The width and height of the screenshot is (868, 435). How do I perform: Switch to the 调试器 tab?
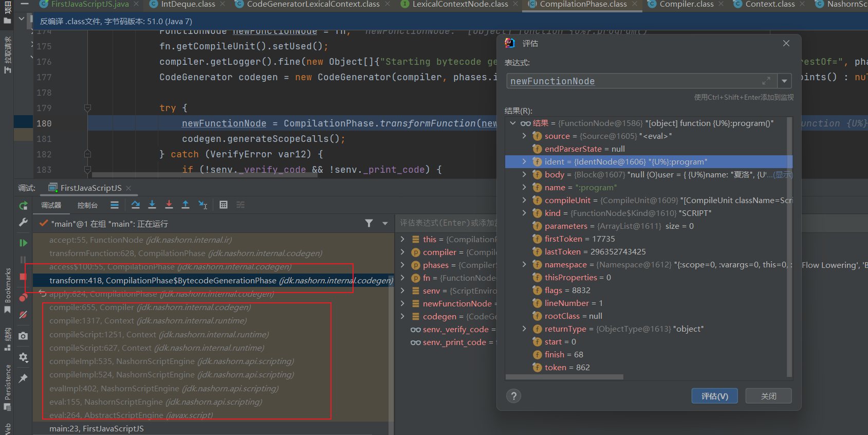[51, 205]
